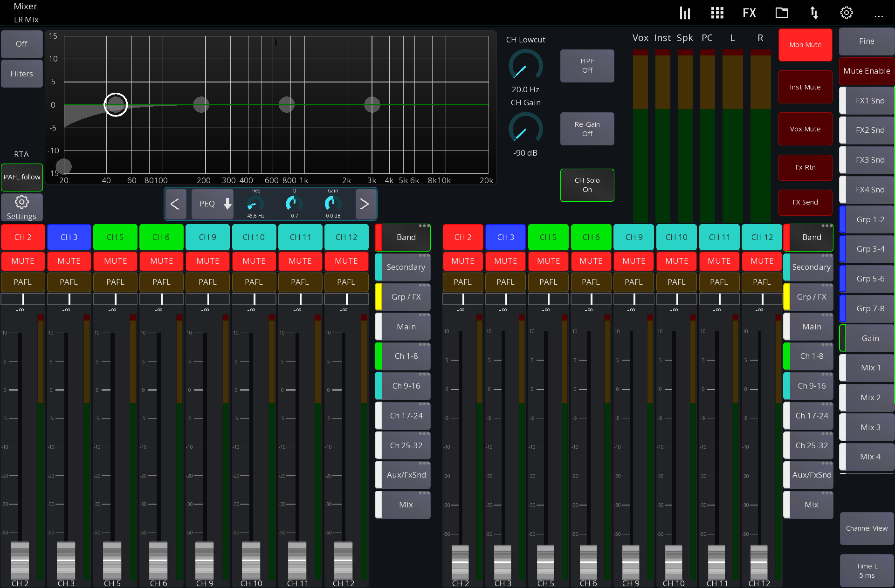Mute channel CH 5
Viewport: 895px width, 588px height.
coord(115,261)
